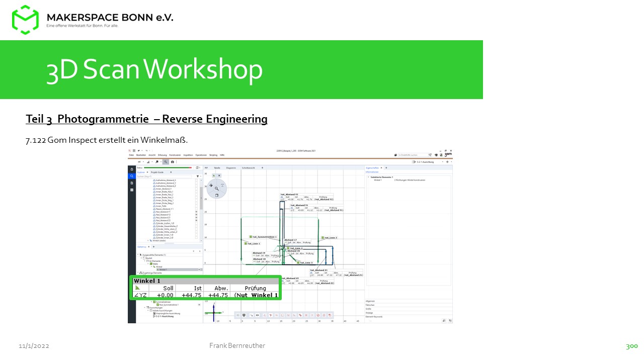Open the Konstruieren menu
The width and height of the screenshot is (644, 362).
(175, 155)
